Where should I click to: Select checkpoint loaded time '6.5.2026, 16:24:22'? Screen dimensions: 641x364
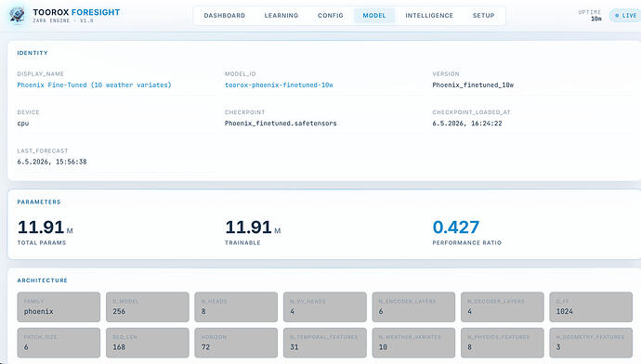point(467,123)
